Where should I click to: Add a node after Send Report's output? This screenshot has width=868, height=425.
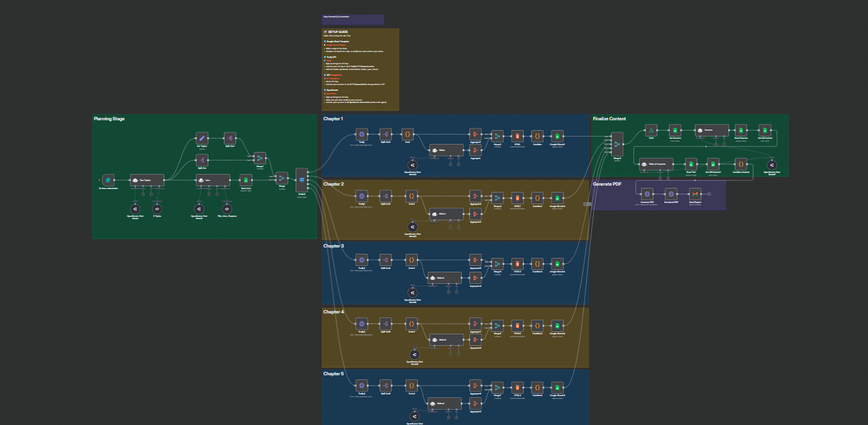[709, 194]
